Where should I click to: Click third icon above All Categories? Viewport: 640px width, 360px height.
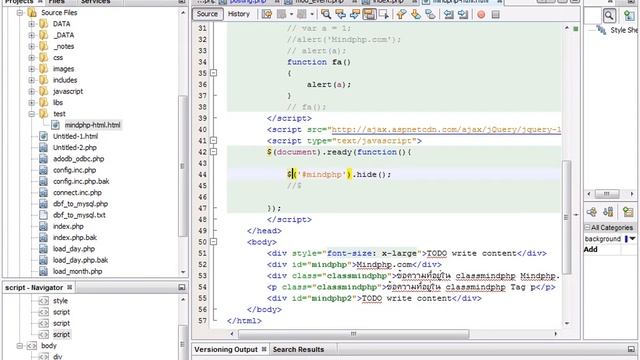628,211
